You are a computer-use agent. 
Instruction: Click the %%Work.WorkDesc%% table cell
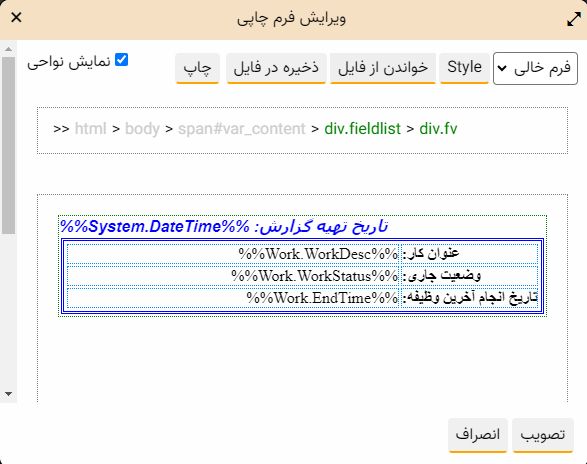233,254
